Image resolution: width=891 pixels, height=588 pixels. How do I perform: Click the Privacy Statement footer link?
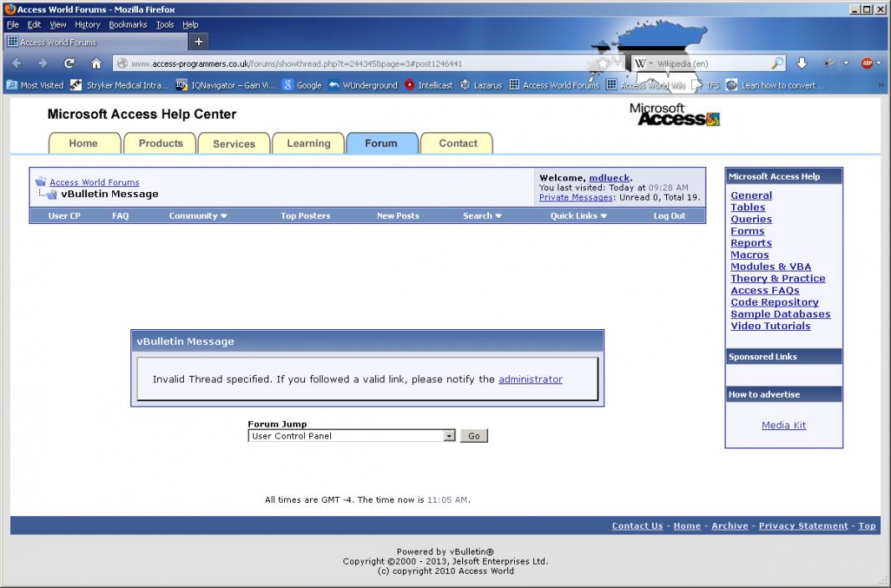click(803, 525)
